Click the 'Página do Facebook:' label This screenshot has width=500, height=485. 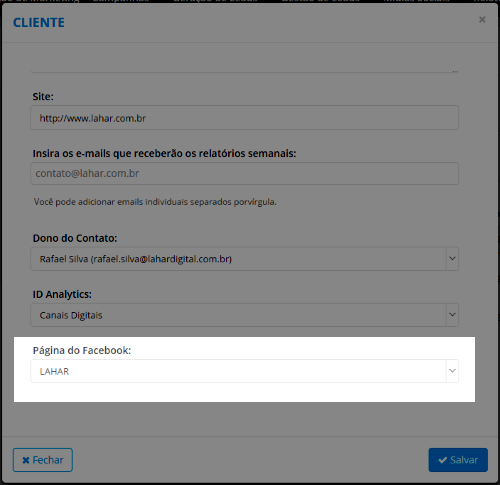click(x=82, y=350)
